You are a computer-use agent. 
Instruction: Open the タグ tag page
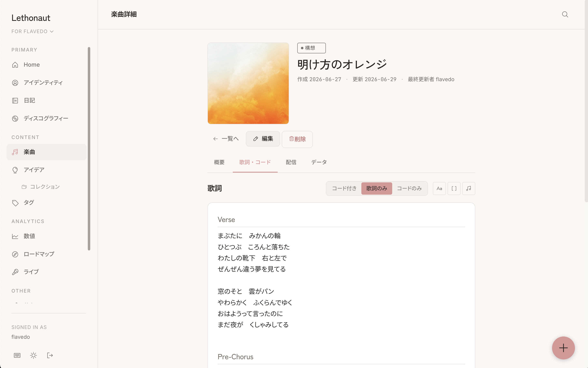click(x=46, y=202)
